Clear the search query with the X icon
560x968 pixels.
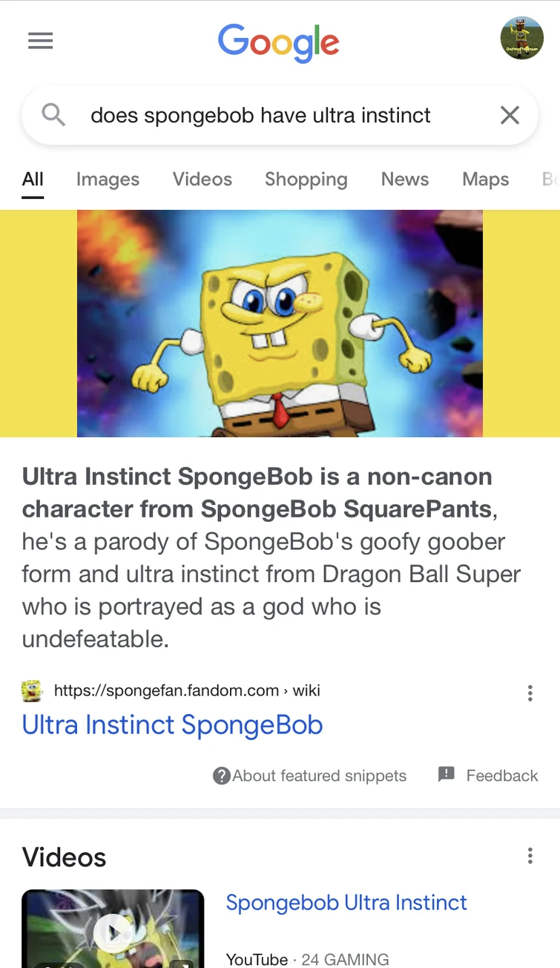[x=510, y=115]
